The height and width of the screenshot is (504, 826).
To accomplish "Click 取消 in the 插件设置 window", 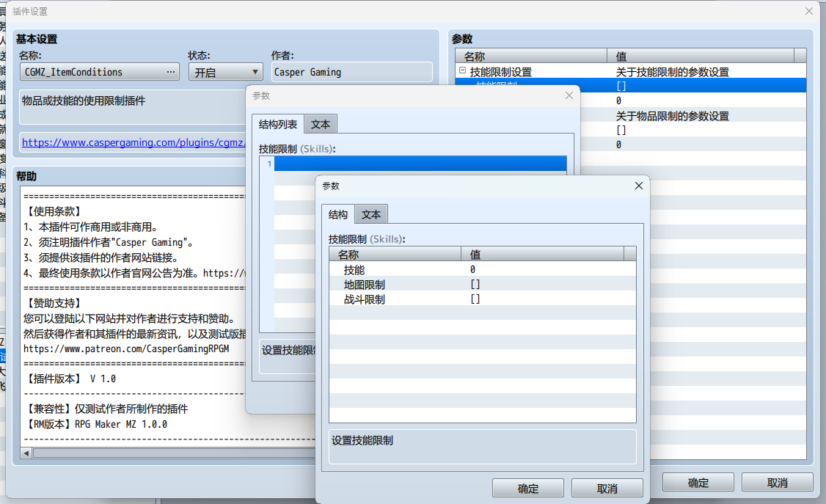I will [x=777, y=483].
